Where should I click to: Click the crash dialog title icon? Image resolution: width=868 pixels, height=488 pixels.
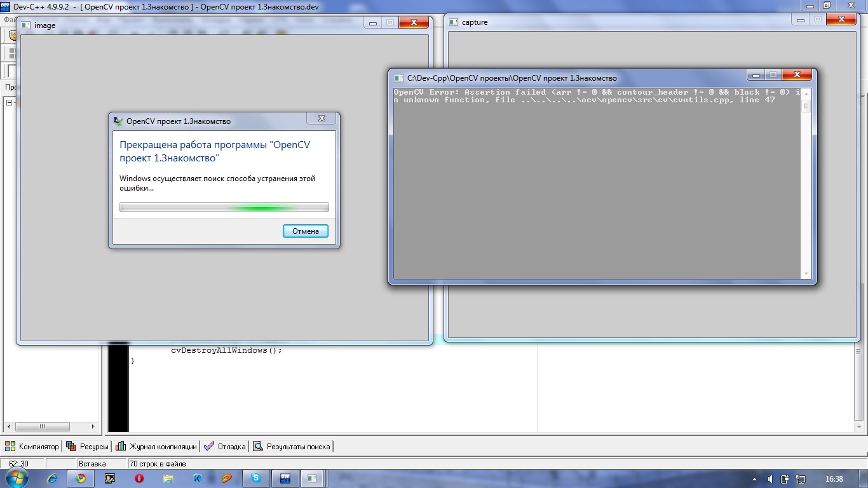coord(118,121)
